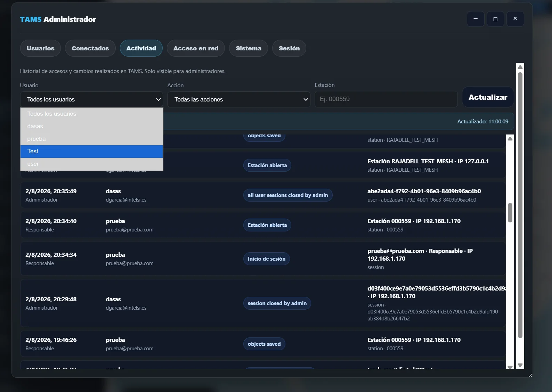Click 'Estación 000559 · IP 192.168.1.170' at 20:34:40
The height and width of the screenshot is (392, 552).
coord(414,221)
